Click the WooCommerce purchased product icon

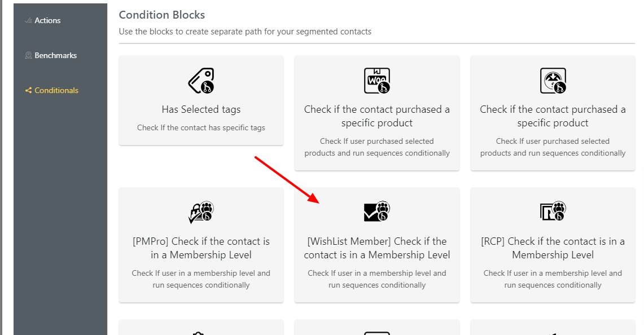[x=377, y=81]
